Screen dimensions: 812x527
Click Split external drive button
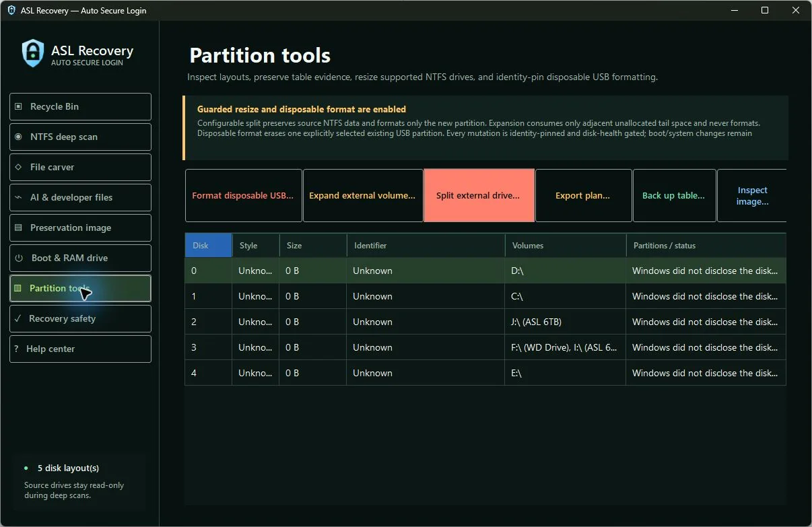click(x=479, y=195)
